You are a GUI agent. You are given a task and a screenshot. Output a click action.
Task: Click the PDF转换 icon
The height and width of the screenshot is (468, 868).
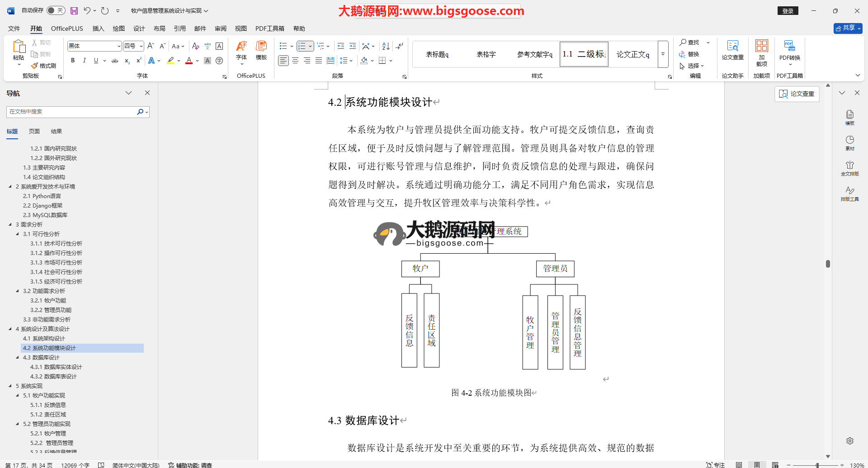tap(789, 50)
